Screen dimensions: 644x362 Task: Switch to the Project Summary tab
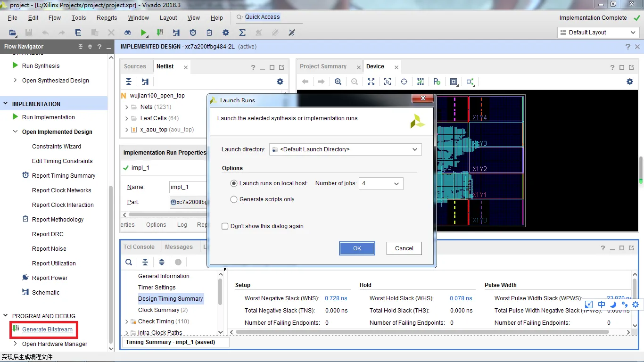tap(323, 66)
